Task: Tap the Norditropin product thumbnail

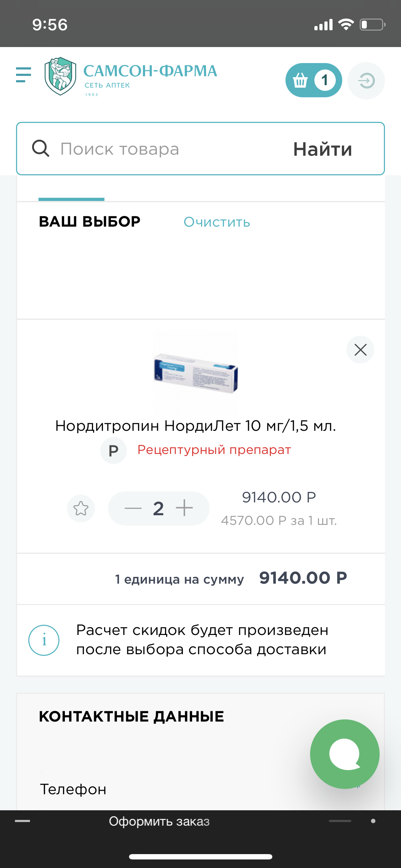Action: tap(196, 372)
